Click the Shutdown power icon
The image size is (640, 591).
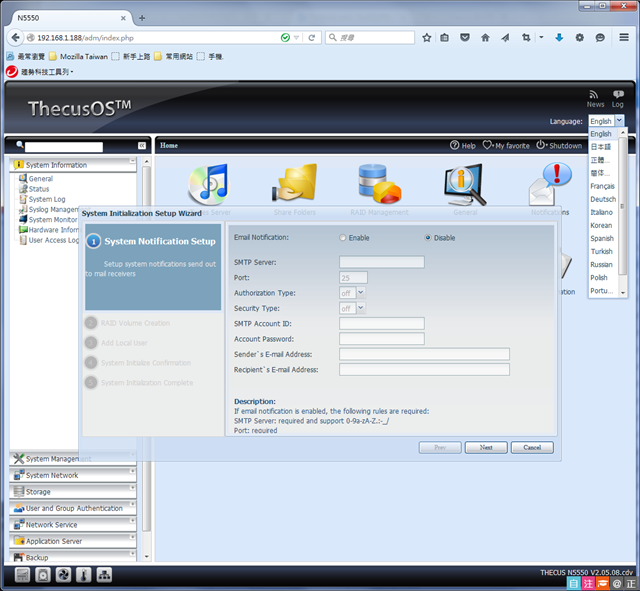541,145
